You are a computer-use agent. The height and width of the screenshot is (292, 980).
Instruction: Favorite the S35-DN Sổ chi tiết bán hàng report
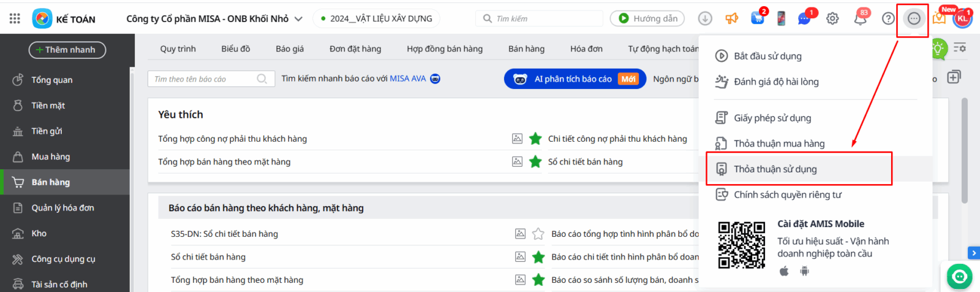coord(538,234)
